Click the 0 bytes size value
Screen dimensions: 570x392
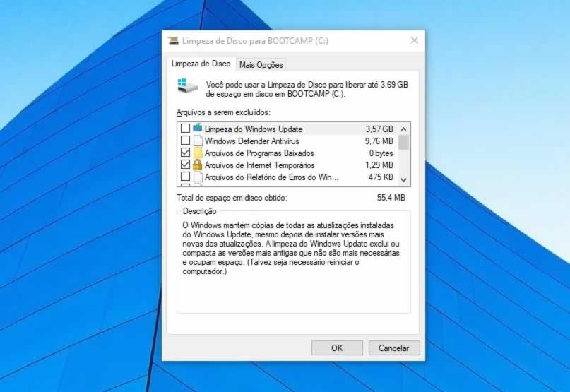381,153
